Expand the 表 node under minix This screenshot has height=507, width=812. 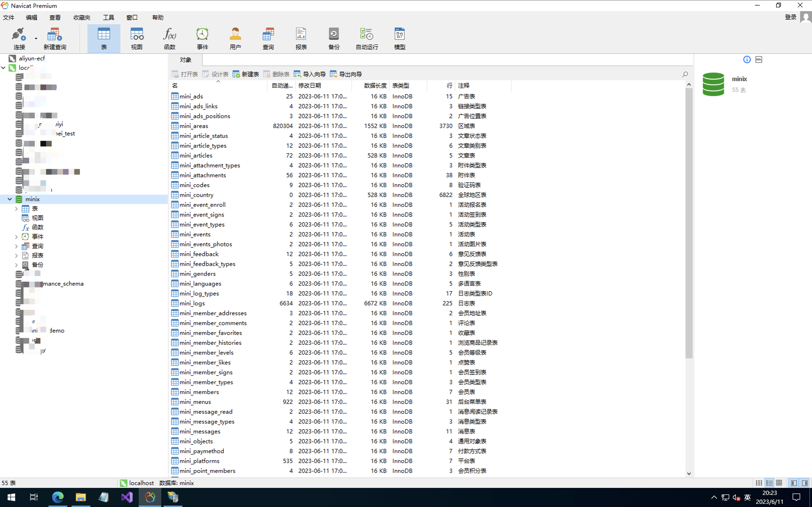(x=16, y=209)
